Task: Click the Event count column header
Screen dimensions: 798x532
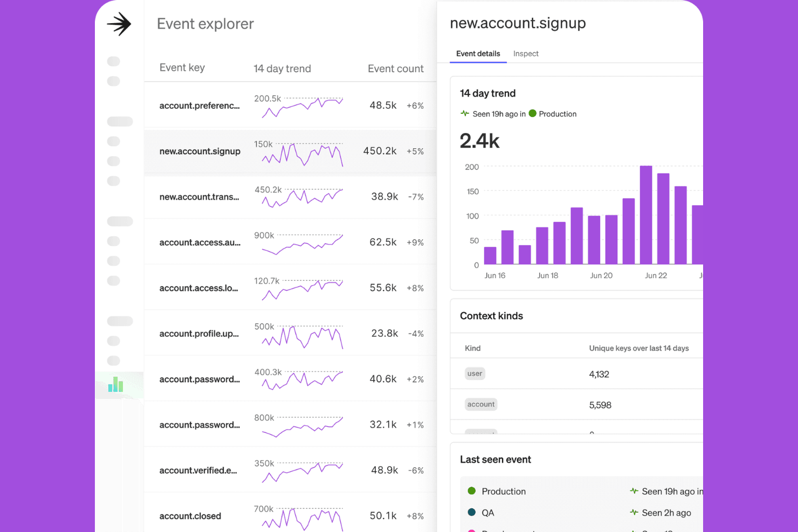Action: (x=396, y=68)
